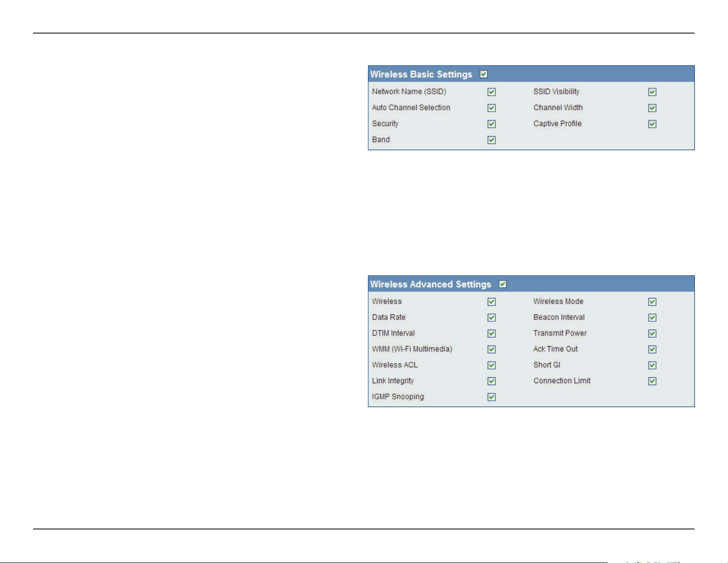Disable the Ack Time Out checkbox
The width and height of the screenshot is (728, 563).
[652, 349]
